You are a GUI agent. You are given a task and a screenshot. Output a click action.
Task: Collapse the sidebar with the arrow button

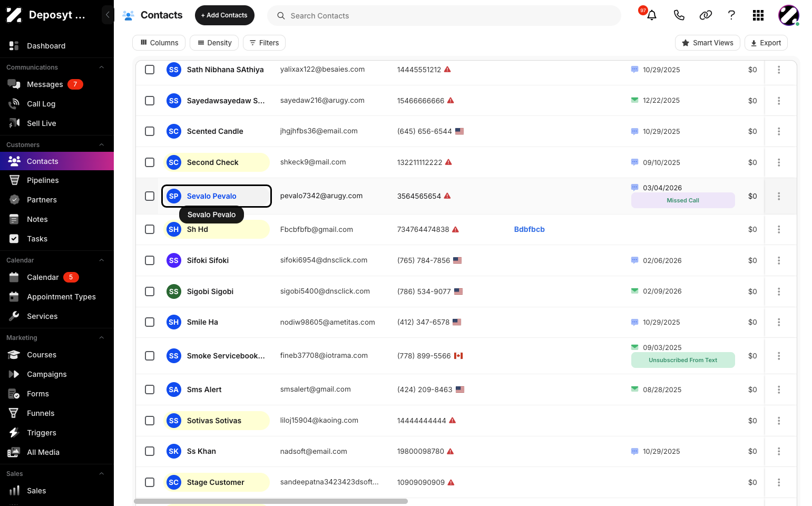click(107, 15)
